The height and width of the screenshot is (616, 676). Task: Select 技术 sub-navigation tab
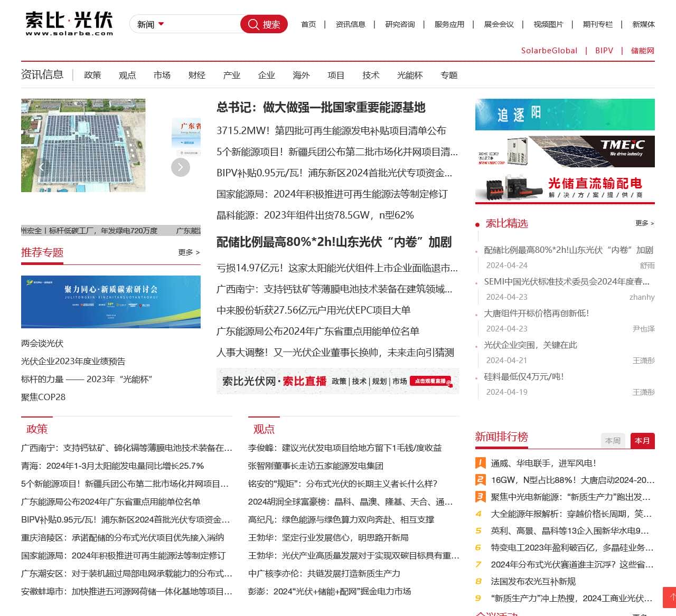coord(371,75)
